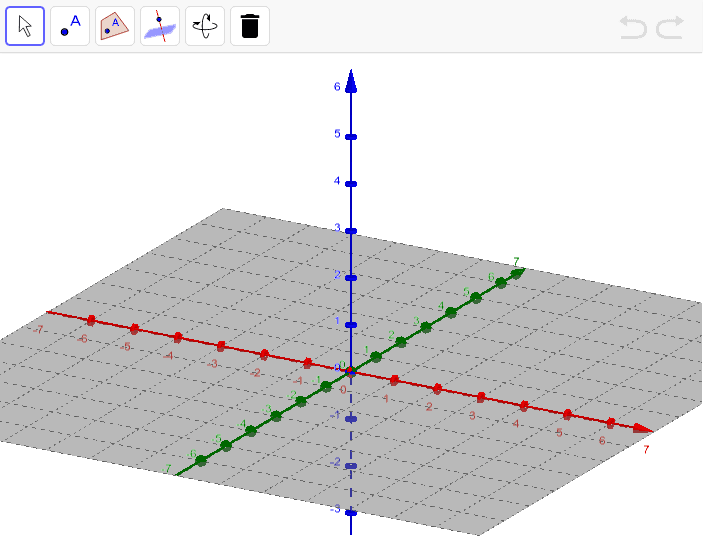Viewport: 704px width, 552px height.
Task: Select the Move arrow tool
Action: tap(25, 26)
